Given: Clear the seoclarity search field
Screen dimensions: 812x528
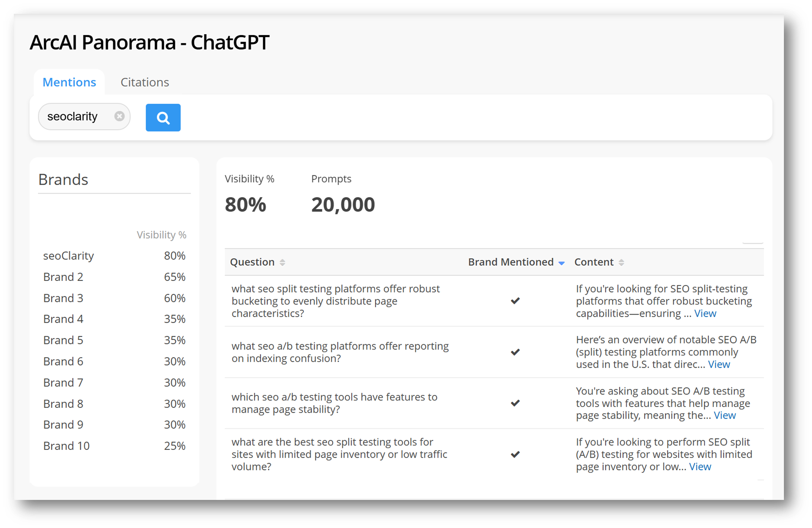Looking at the screenshot, I should click(119, 116).
